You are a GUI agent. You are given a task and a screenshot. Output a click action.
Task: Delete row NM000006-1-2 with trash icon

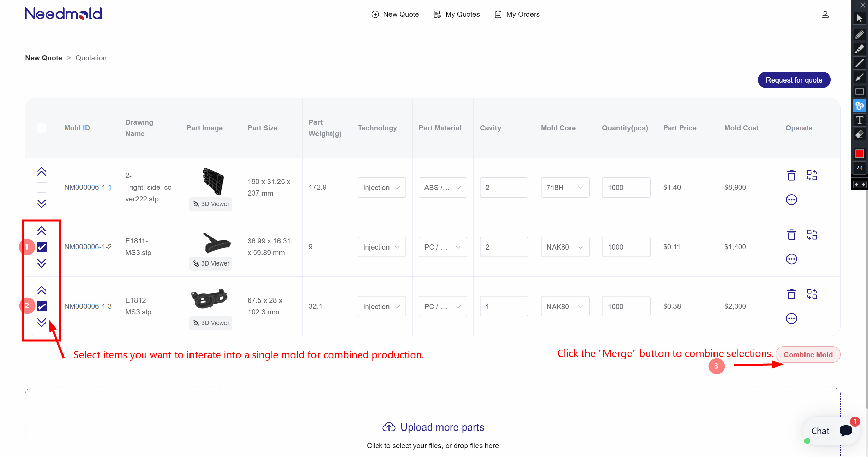[792, 235]
